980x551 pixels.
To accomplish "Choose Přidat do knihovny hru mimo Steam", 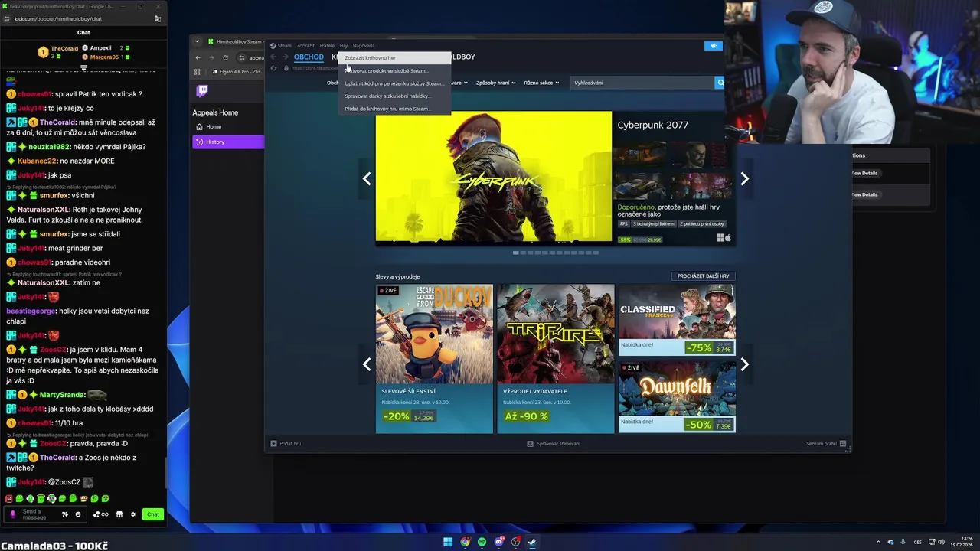I will coord(394,109).
